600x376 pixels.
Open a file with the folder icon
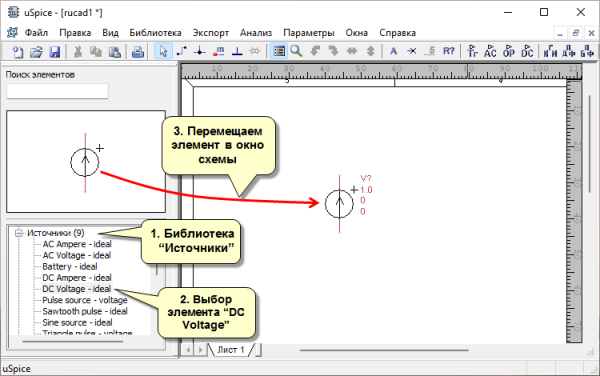pos(36,51)
